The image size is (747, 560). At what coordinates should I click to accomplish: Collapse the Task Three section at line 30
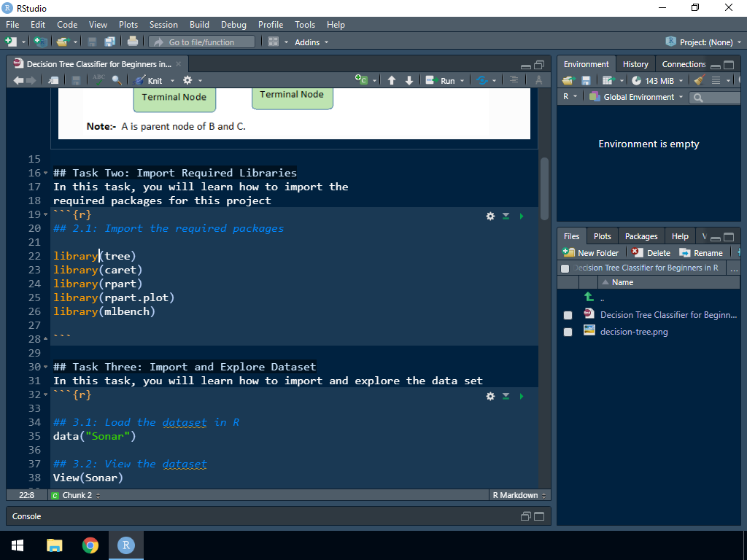[46, 367]
